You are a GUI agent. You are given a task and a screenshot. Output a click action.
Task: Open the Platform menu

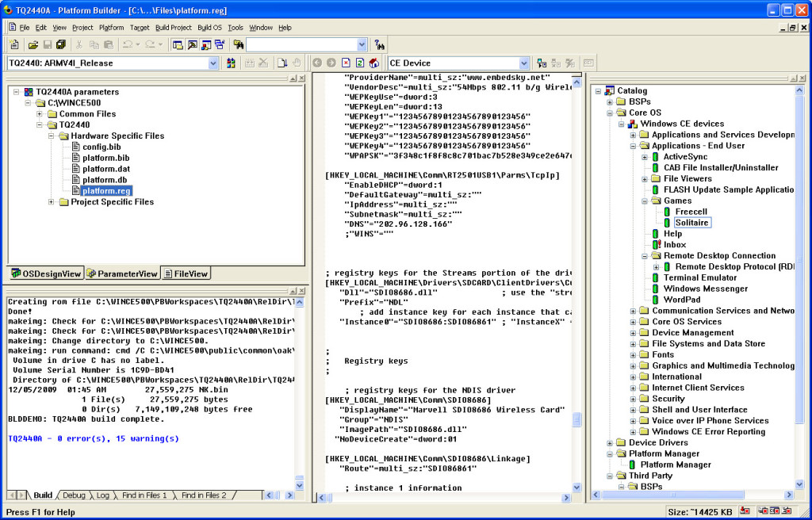point(111,28)
